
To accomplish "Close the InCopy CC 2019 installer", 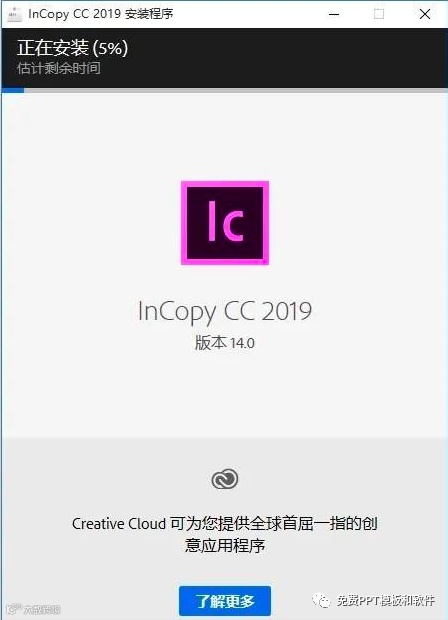I will pyautogui.click(x=425, y=14).
